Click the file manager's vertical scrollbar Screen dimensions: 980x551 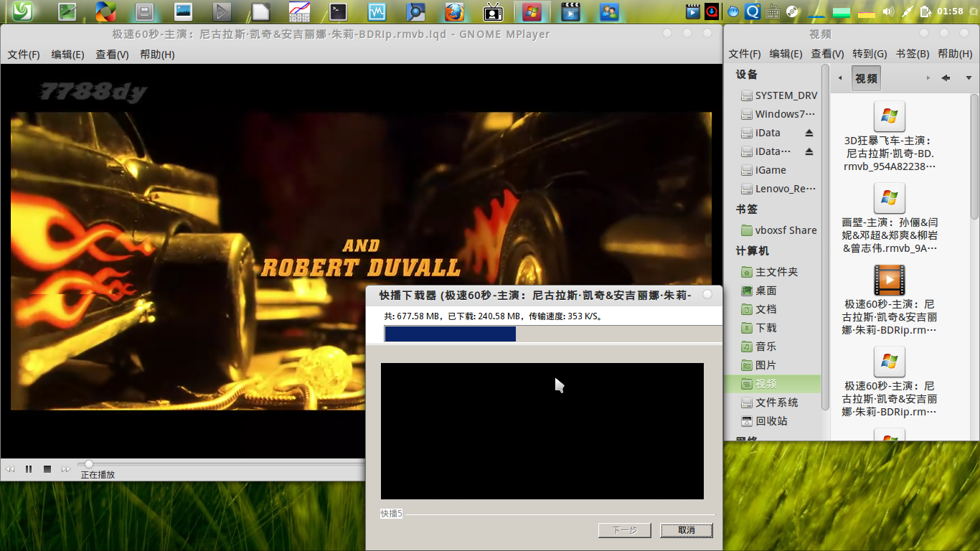click(x=975, y=156)
